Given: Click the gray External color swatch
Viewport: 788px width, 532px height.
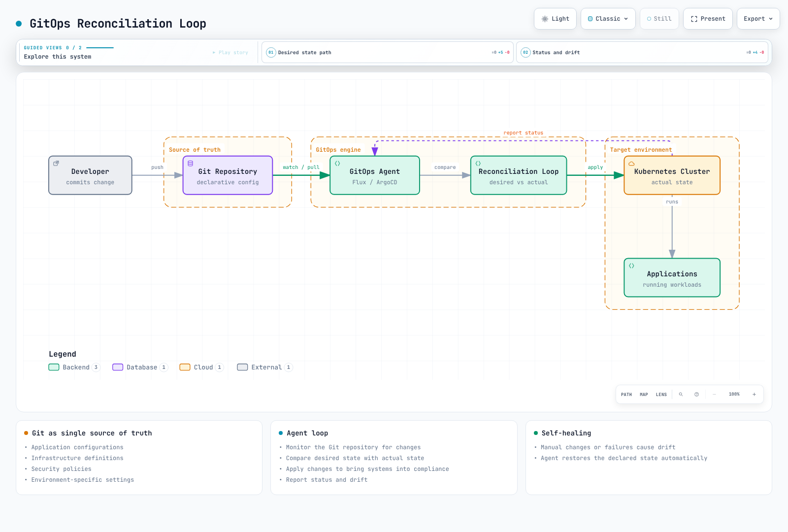Looking at the screenshot, I should click(x=242, y=367).
